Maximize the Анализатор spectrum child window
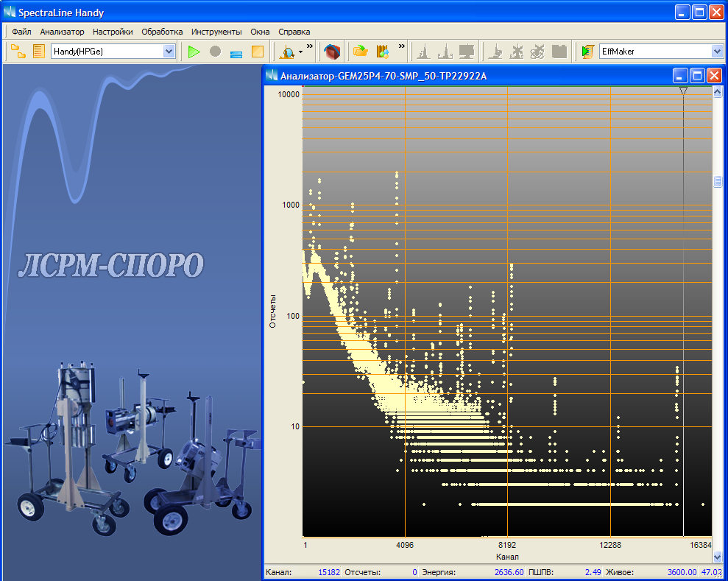This screenshot has height=581, width=728. pyautogui.click(x=696, y=75)
